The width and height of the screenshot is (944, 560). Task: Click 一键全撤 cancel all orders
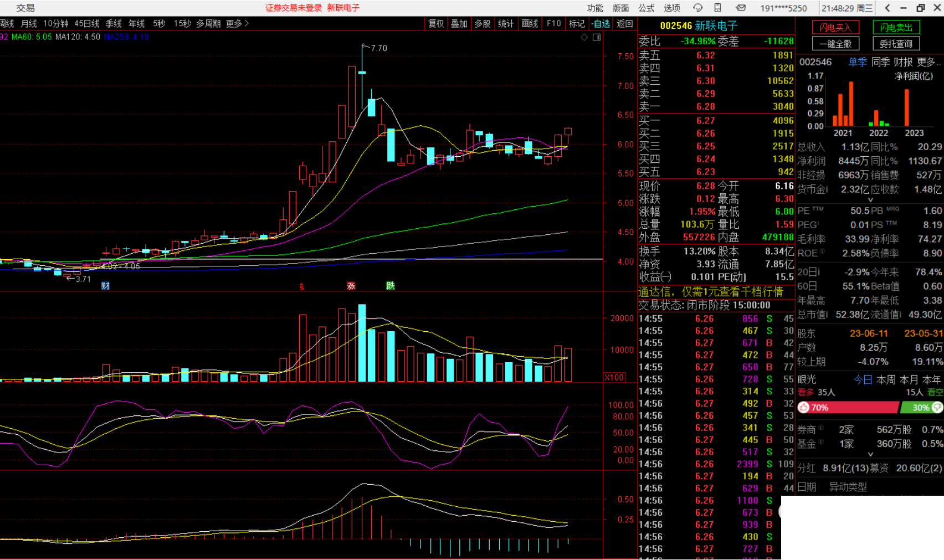[x=835, y=43]
